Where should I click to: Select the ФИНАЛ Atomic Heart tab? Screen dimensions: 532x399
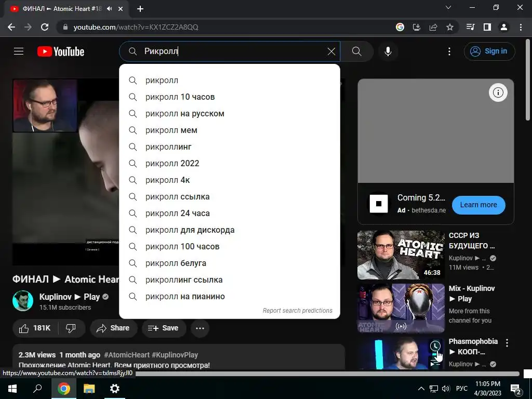point(61,9)
